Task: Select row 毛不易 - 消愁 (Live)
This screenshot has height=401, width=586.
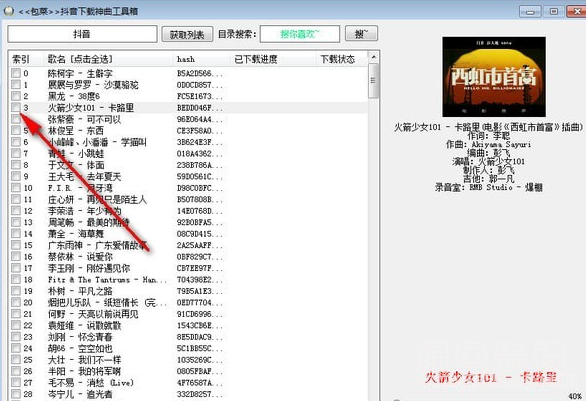Action: point(188,383)
